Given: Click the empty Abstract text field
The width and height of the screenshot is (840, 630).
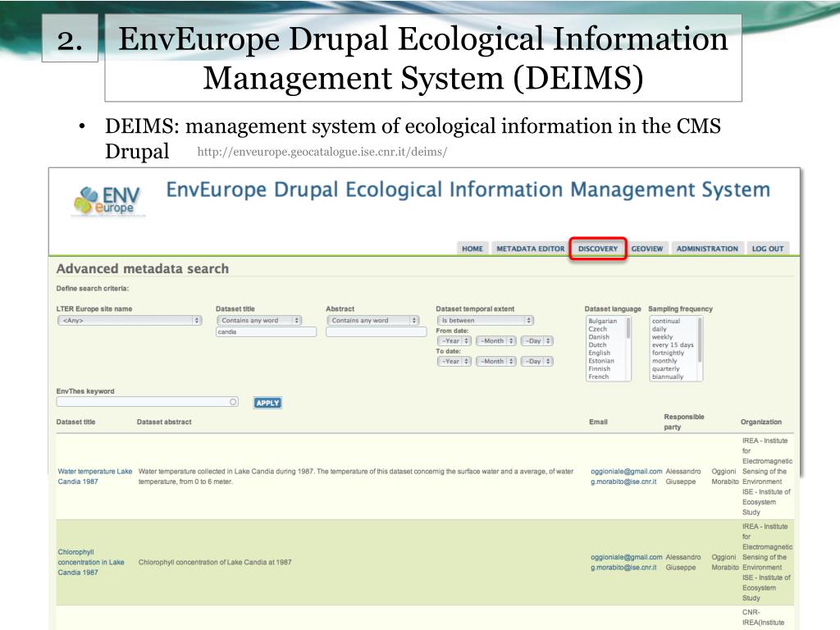Looking at the screenshot, I should [x=376, y=332].
